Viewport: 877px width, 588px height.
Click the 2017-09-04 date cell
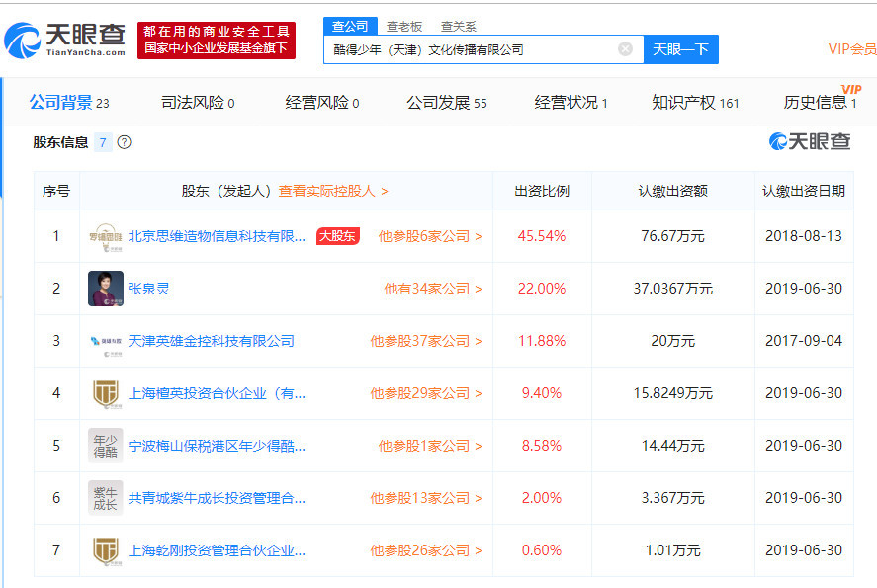(804, 341)
